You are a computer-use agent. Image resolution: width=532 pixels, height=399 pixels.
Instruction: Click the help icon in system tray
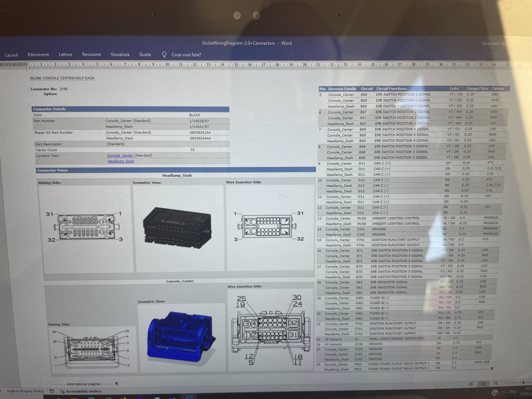click(495, 393)
